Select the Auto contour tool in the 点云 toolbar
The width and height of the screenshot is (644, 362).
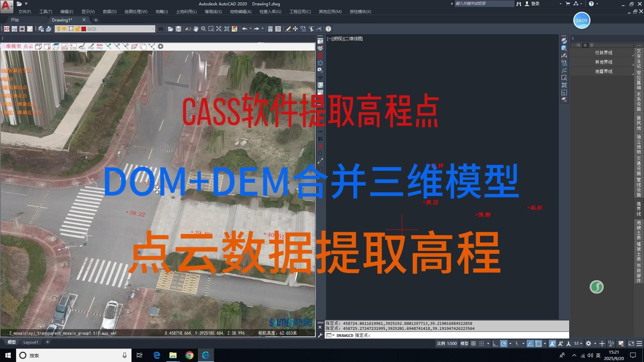(99, 46)
